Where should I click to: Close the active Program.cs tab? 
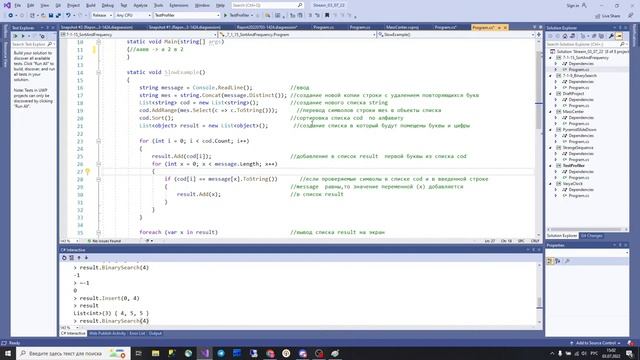[x=505, y=27]
